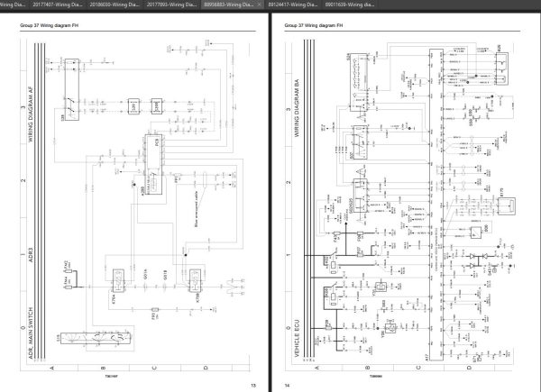This screenshot has height=392, width=541.
Task: Click the 'S24' switch label
Action: click(348, 57)
